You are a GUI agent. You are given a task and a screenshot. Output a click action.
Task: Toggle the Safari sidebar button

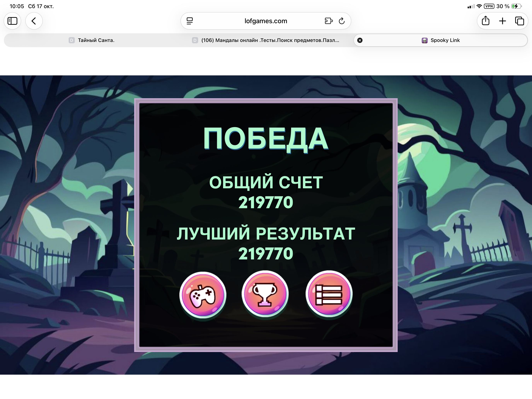[x=12, y=21]
